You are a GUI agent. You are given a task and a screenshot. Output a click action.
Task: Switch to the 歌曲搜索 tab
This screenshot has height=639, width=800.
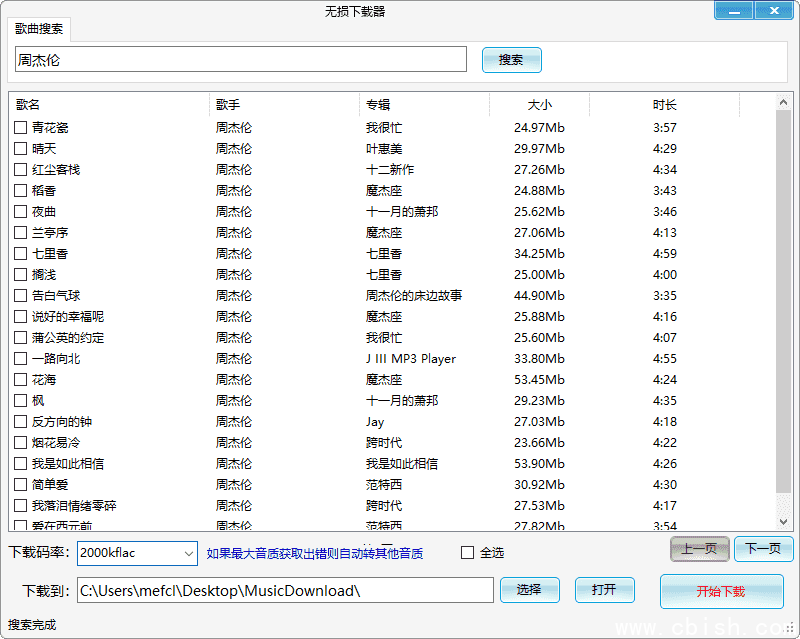[x=38, y=29]
